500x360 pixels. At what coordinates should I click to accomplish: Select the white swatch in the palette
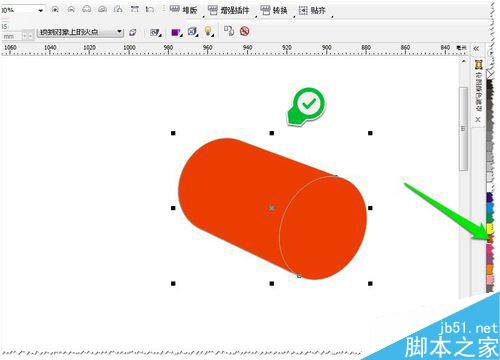click(x=489, y=187)
